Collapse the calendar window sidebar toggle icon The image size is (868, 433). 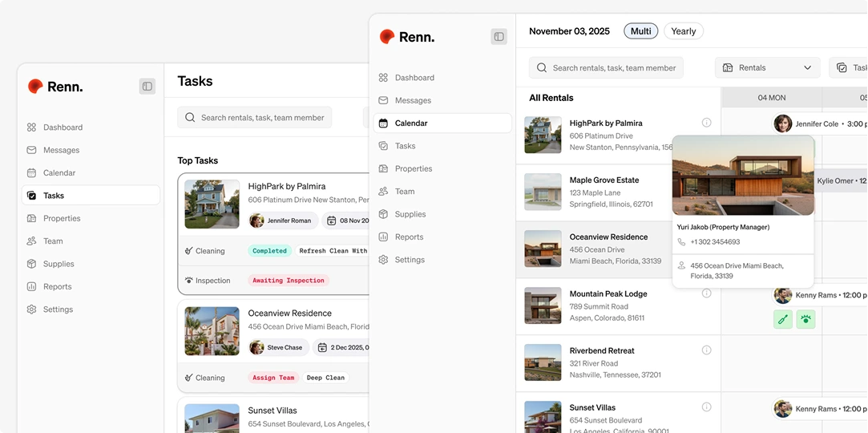point(499,37)
